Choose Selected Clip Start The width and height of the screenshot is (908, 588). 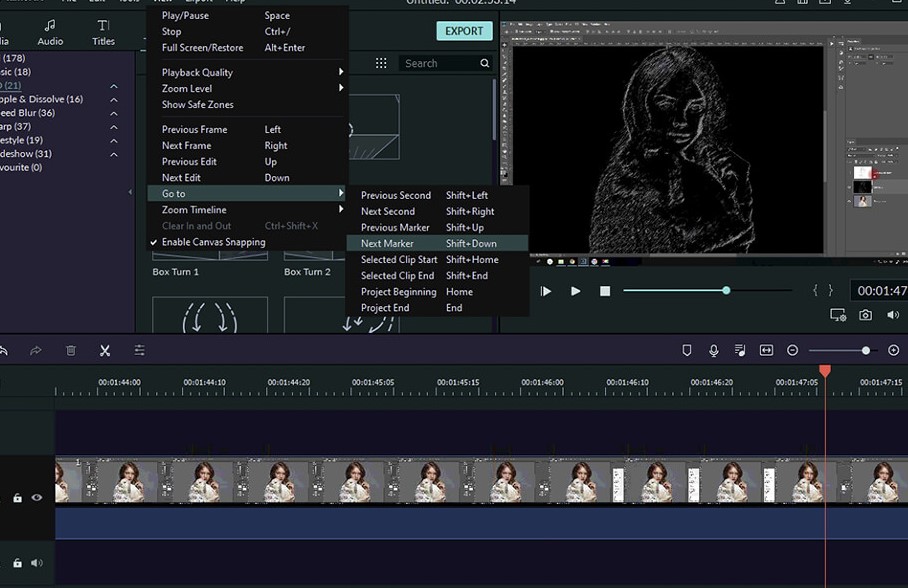point(437,260)
